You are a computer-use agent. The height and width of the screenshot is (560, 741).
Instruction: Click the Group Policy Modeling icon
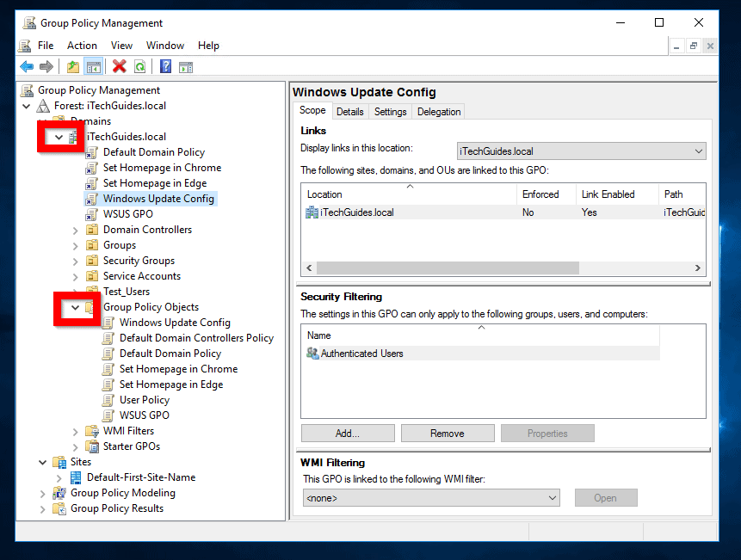coord(59,494)
